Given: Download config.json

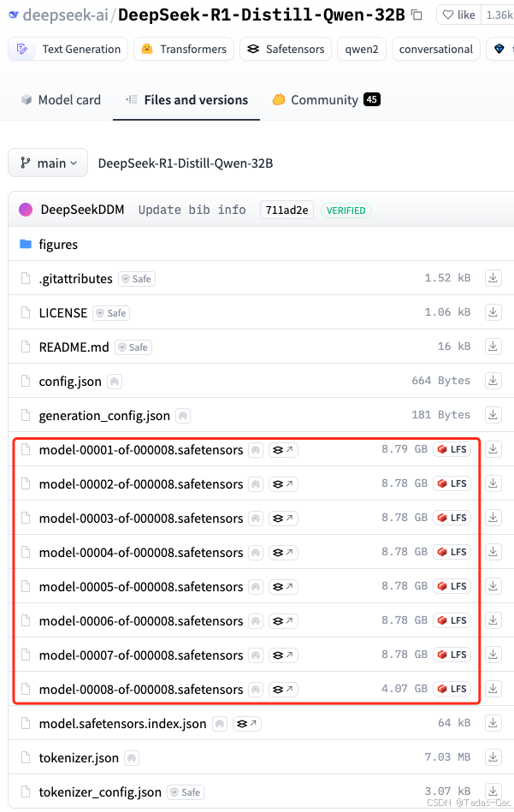Looking at the screenshot, I should pyautogui.click(x=493, y=381).
